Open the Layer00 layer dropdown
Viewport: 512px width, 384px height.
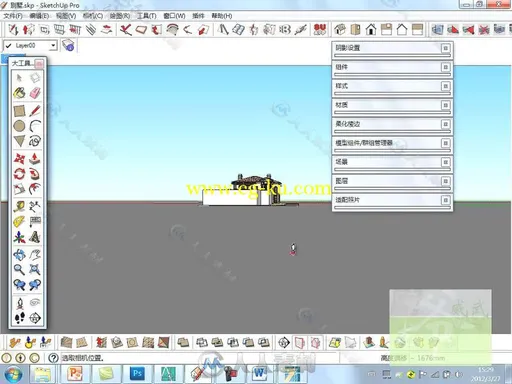[53, 45]
